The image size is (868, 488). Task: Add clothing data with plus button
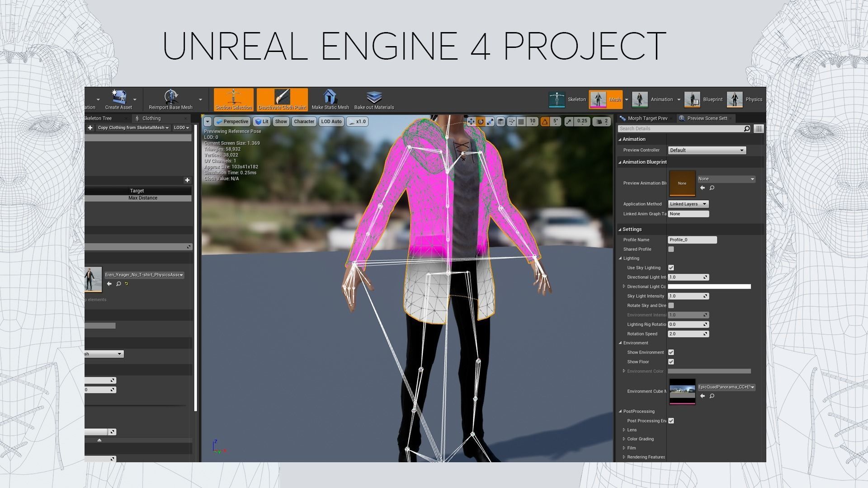pyautogui.click(x=90, y=128)
